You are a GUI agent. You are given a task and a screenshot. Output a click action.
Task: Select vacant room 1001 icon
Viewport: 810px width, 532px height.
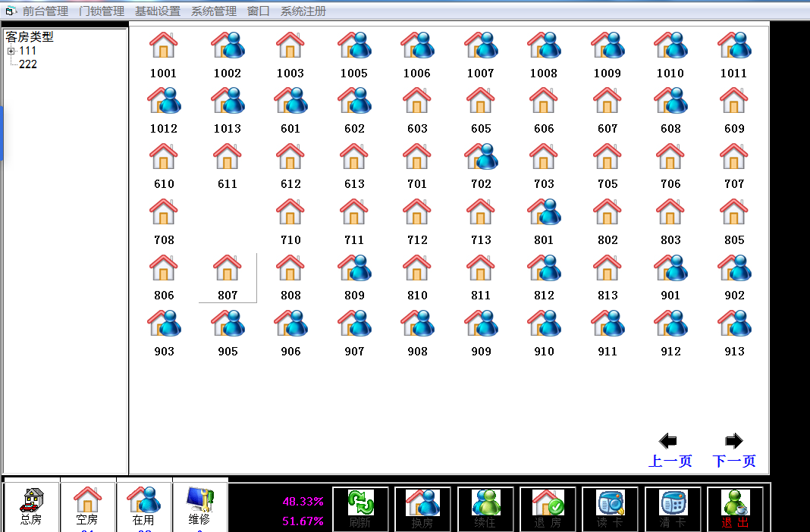tap(163, 45)
